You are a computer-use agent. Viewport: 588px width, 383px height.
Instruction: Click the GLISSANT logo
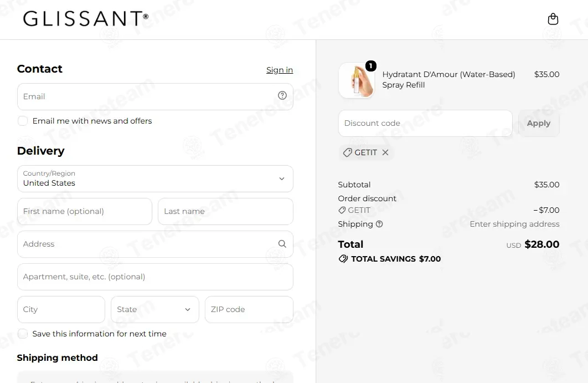[86, 18]
